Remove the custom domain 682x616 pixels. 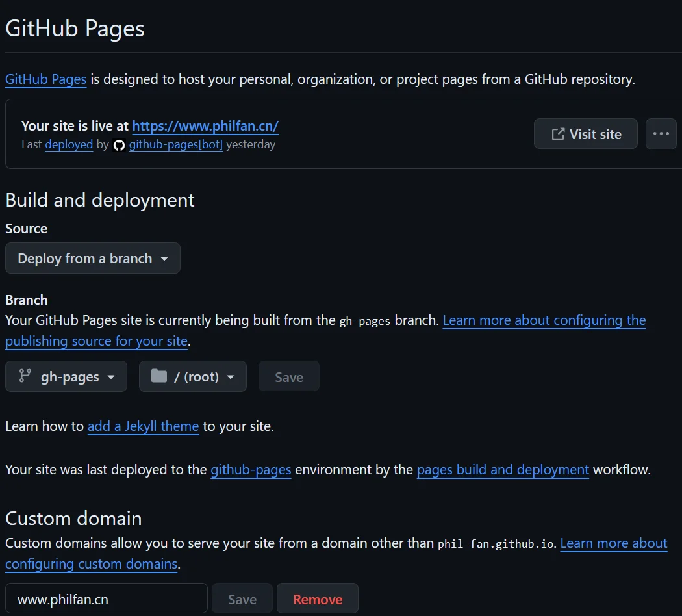[x=318, y=599]
